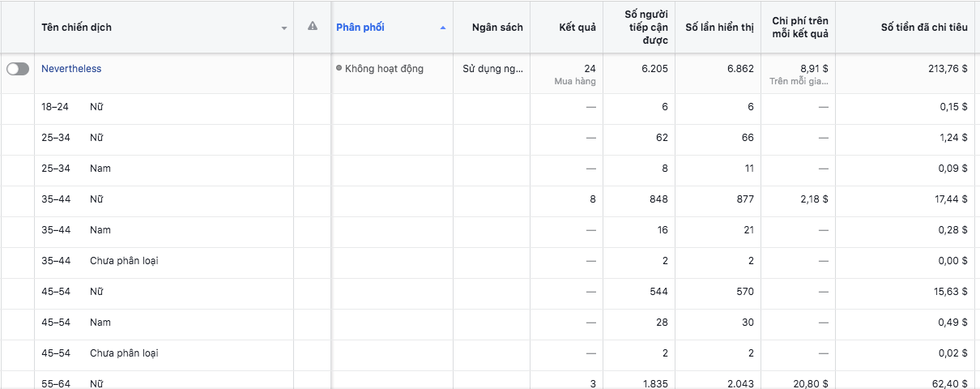Open the Tên chiến dịch column dropdown arrow

(x=284, y=28)
